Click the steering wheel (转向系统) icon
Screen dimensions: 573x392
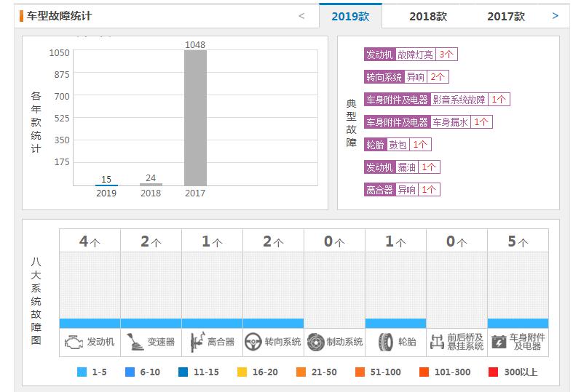253,343
